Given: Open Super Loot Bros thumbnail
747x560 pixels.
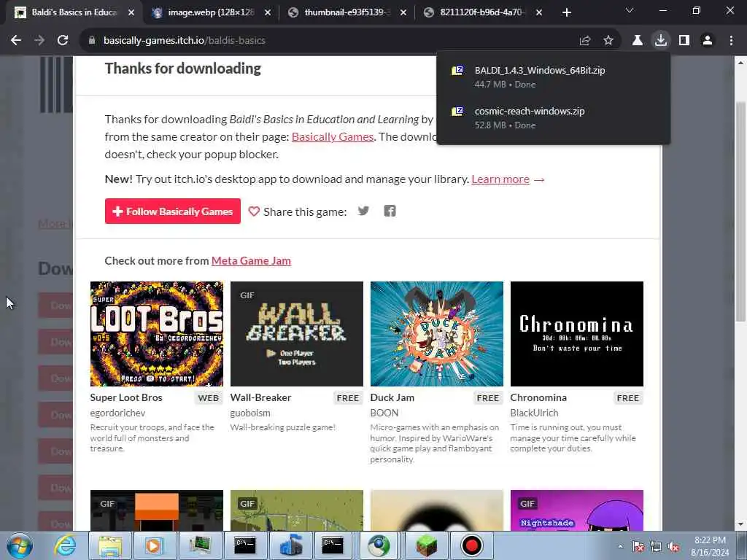Looking at the screenshot, I should (157, 334).
